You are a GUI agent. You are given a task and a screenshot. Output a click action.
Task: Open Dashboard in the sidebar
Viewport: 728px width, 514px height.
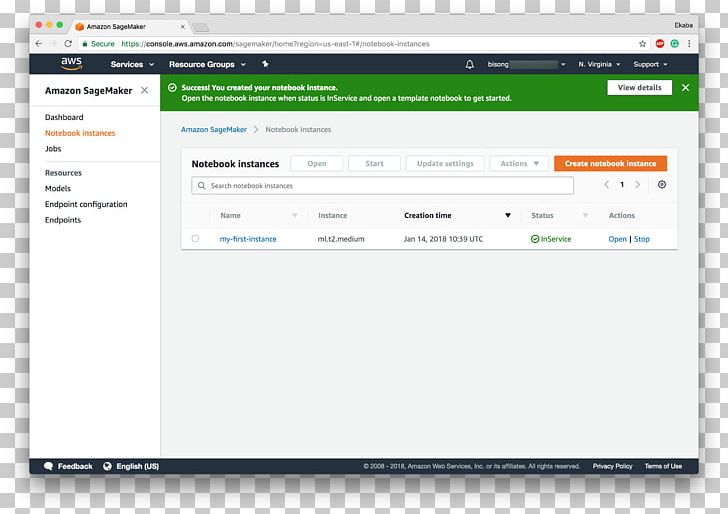[64, 118]
